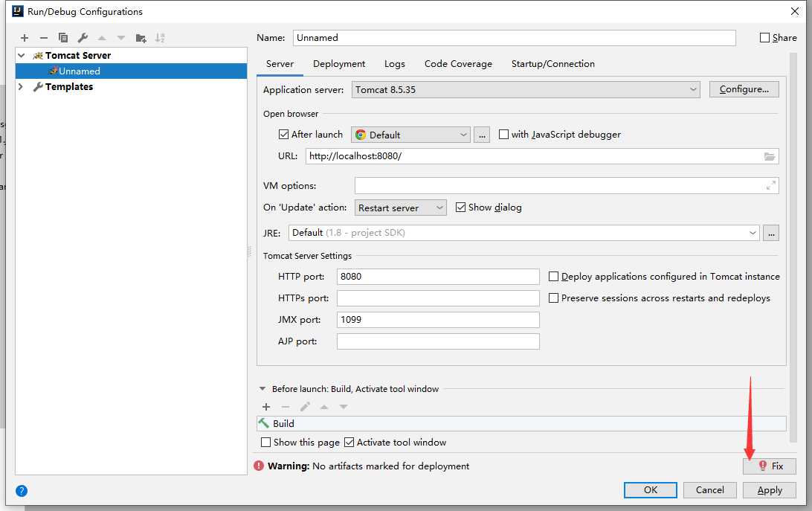This screenshot has width=812, height=511.
Task: Open browser selection ellipsis button
Action: point(482,135)
